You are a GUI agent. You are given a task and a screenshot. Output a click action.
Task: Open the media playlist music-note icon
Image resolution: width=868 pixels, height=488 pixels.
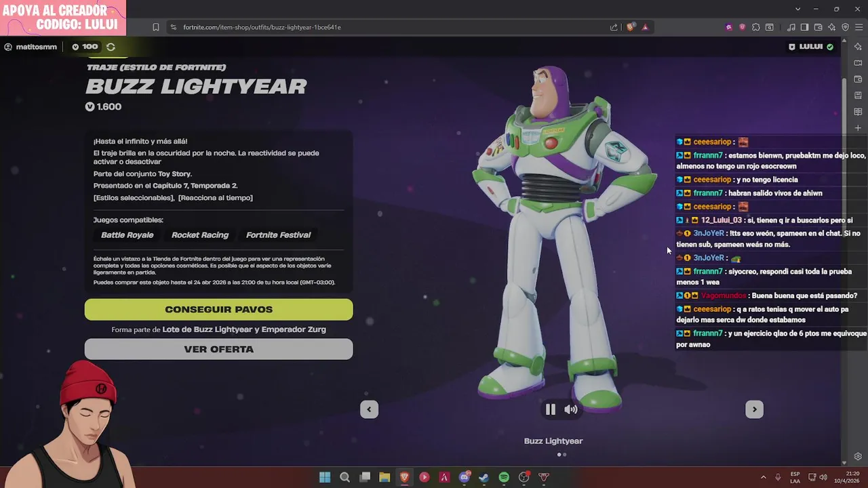(x=791, y=27)
